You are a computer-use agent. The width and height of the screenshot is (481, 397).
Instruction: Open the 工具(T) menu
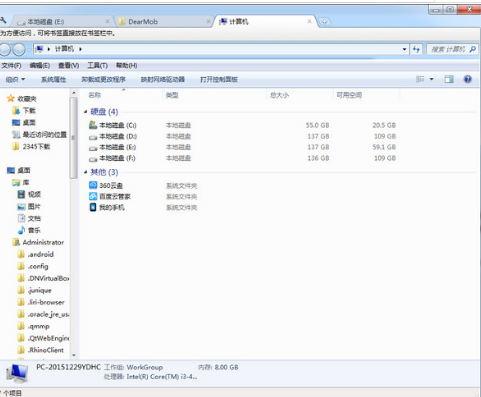point(97,65)
